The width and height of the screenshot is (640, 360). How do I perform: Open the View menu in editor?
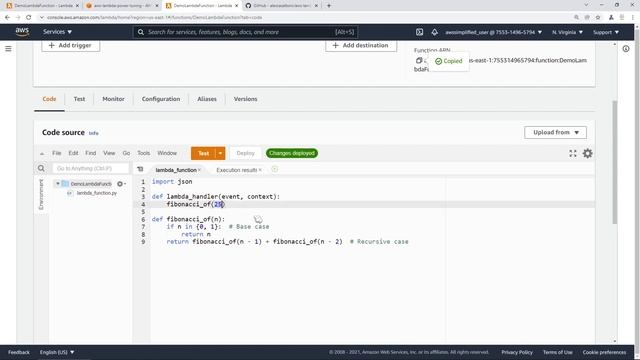[x=109, y=153]
